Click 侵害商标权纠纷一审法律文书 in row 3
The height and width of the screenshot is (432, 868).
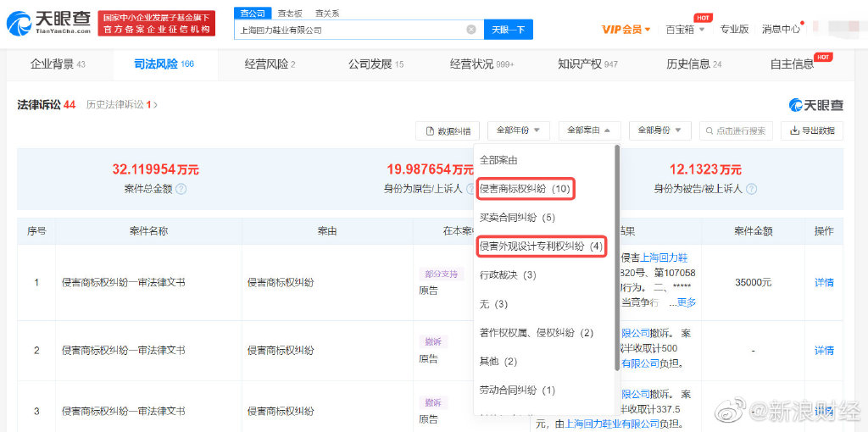point(123,411)
